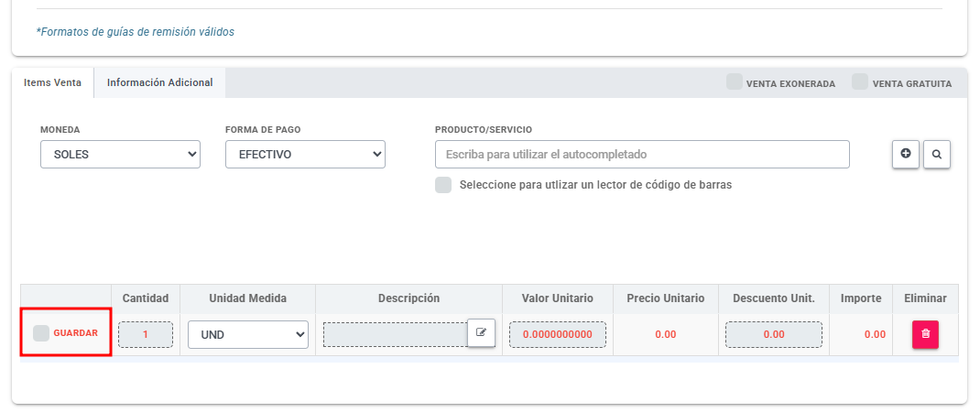This screenshot has height=412, width=980.
Task: Click the Valor Unitario field 0.0000000000
Action: pyautogui.click(x=558, y=334)
